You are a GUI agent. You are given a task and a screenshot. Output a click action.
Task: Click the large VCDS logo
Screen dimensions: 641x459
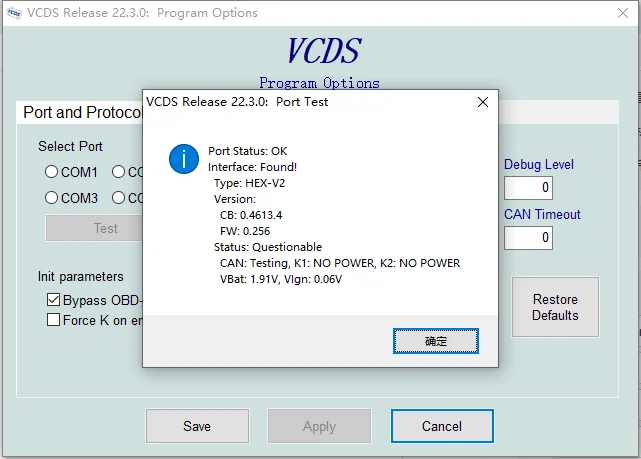point(324,51)
